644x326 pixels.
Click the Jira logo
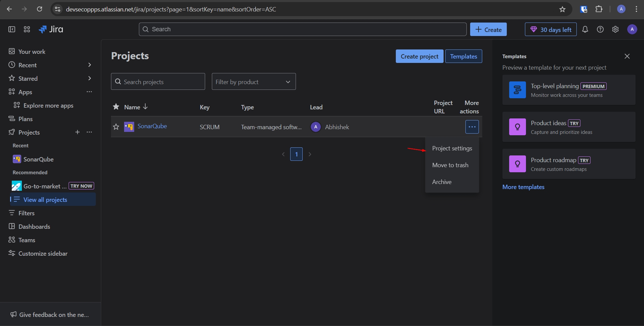point(51,29)
